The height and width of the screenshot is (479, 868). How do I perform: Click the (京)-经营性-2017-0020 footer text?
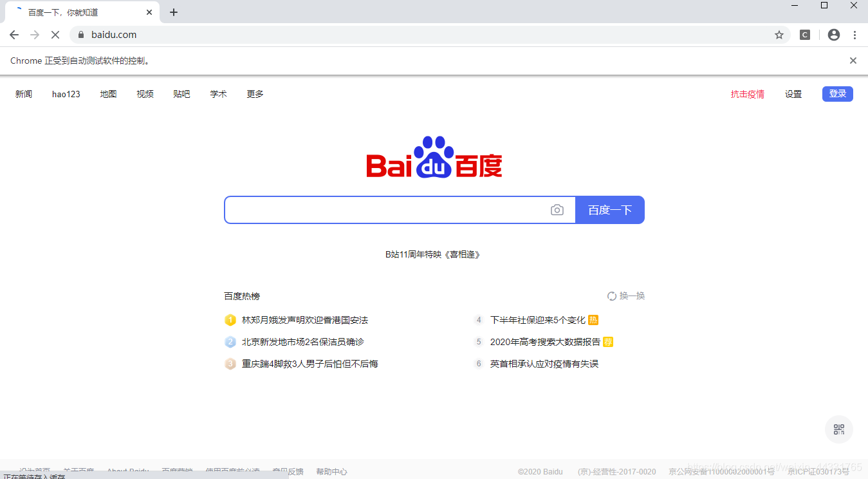tap(617, 472)
